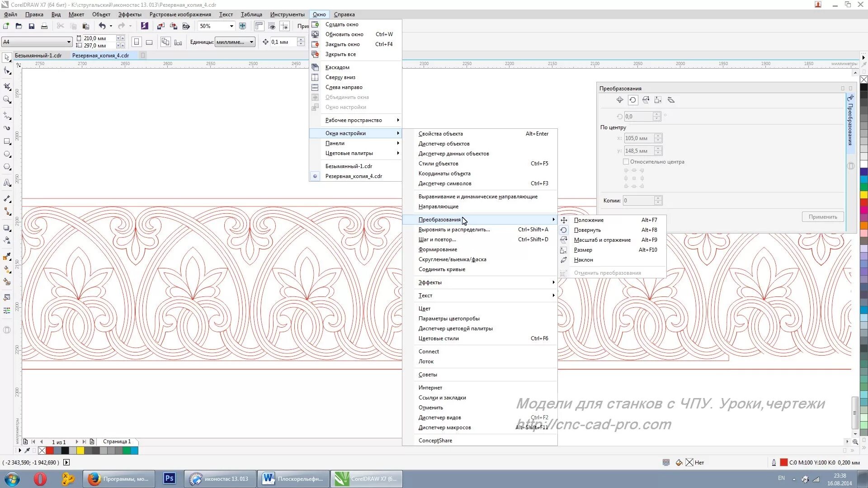This screenshot has width=868, height=488.
Task: Click the Text tool in toolbox
Action: (x=7, y=183)
